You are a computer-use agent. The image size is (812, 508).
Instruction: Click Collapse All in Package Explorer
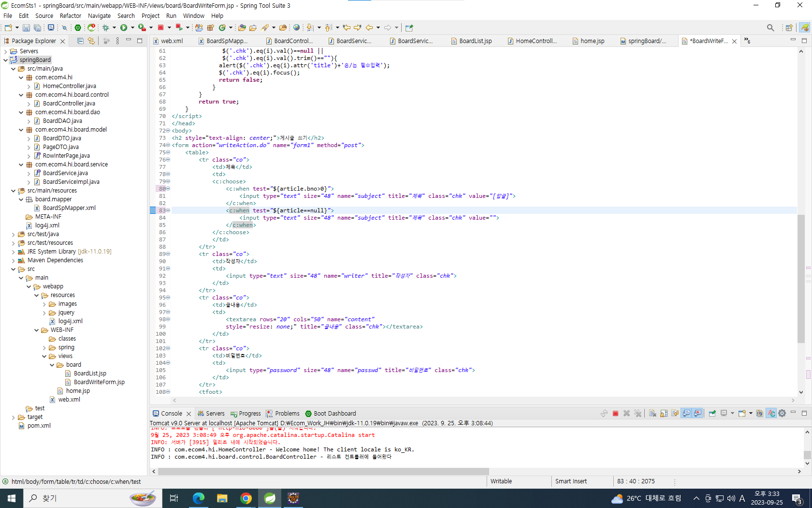point(80,41)
